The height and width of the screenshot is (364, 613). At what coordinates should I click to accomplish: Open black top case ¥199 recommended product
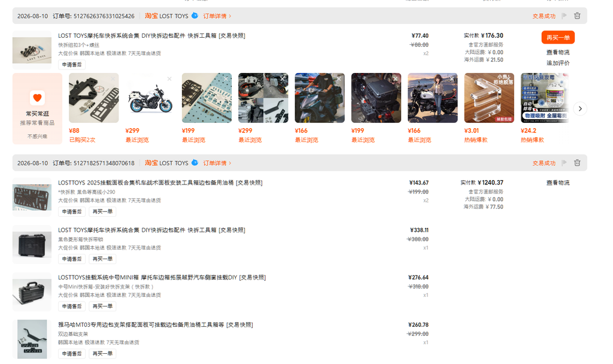tap(376, 98)
